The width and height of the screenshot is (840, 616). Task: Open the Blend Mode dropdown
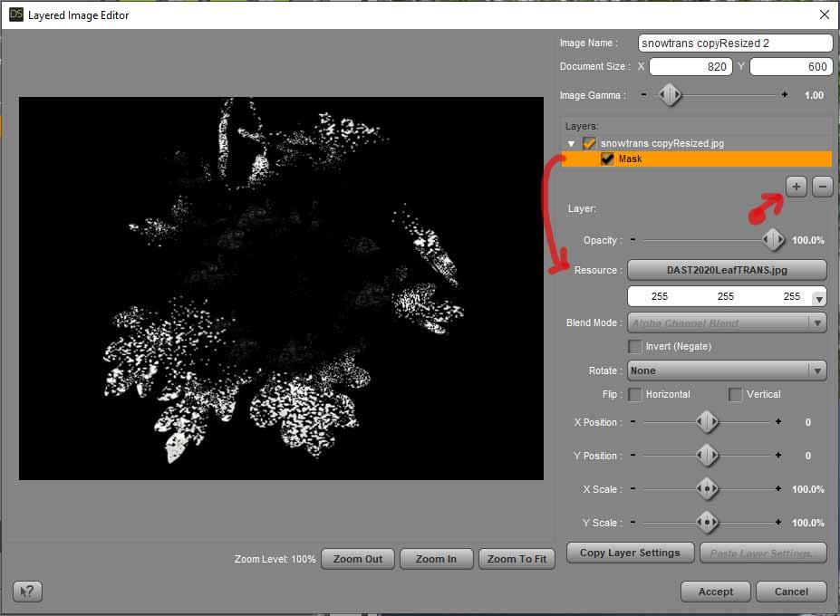point(727,323)
